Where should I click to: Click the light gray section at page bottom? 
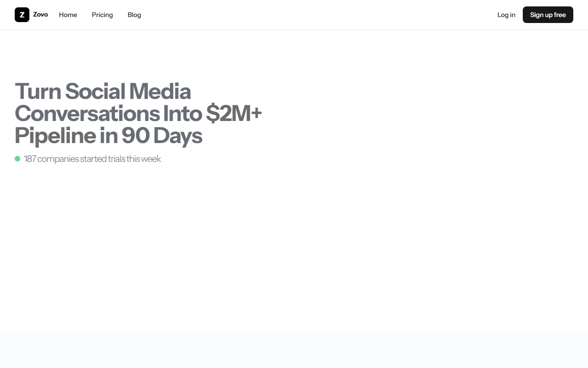(x=294, y=350)
